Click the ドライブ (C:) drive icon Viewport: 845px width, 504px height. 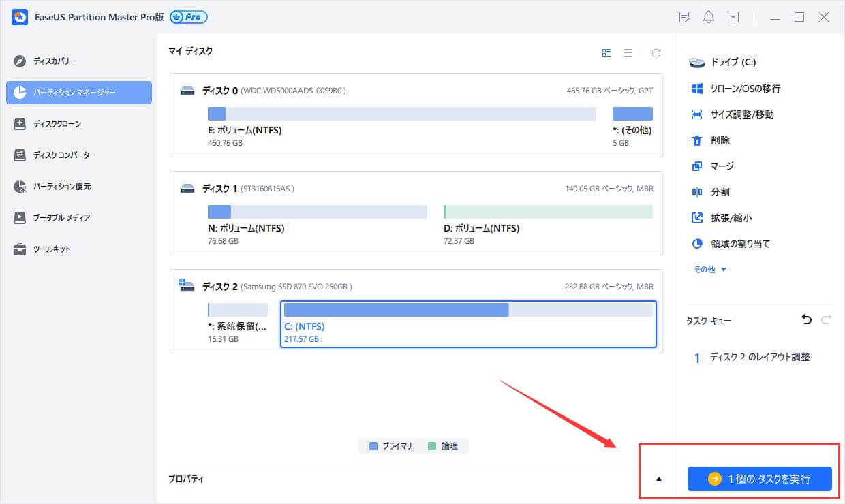tap(697, 63)
